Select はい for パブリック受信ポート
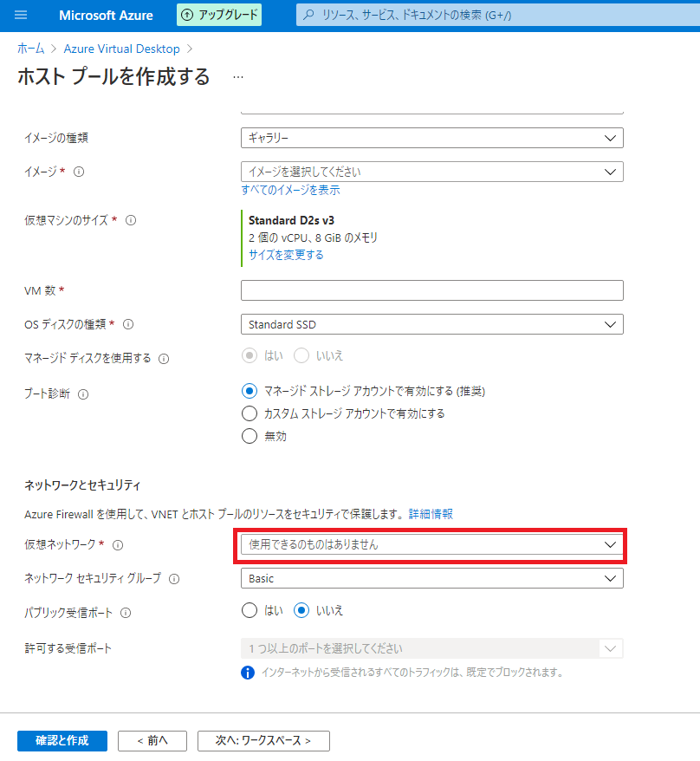Screen dimensions: 700x761 point(250,610)
